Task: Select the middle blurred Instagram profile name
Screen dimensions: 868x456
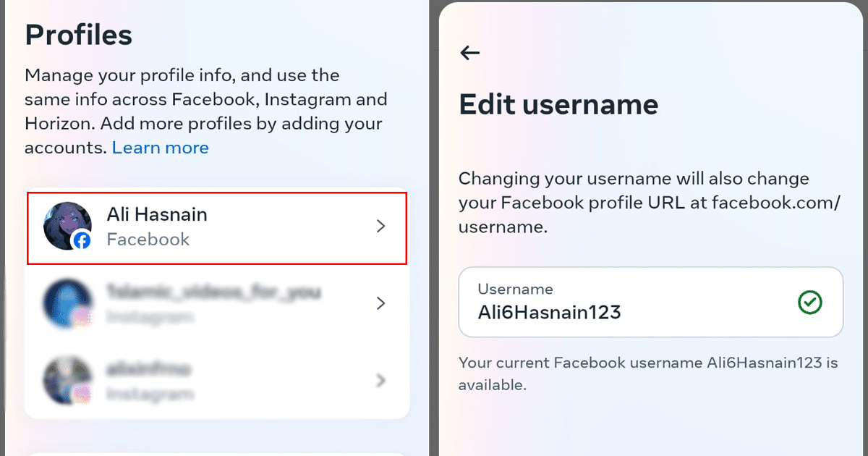Action: click(x=214, y=292)
